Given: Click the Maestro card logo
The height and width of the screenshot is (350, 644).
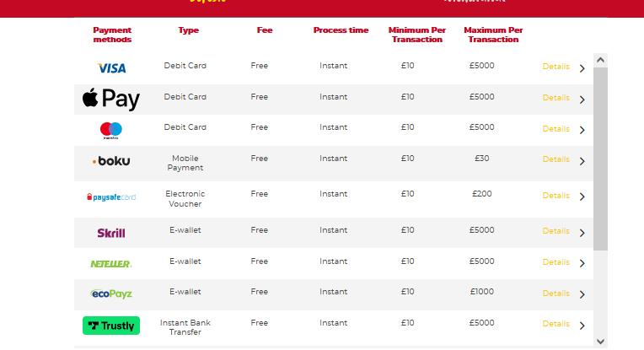Looking at the screenshot, I should point(111,131).
